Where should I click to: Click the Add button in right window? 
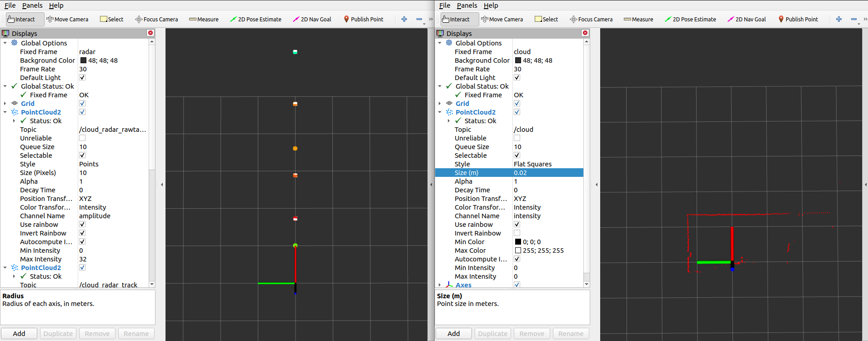click(x=453, y=333)
